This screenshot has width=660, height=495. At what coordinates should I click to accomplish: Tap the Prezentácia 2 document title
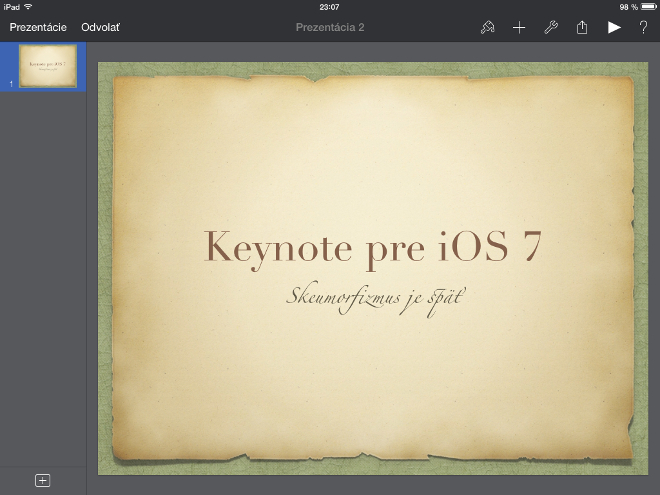coord(330,27)
